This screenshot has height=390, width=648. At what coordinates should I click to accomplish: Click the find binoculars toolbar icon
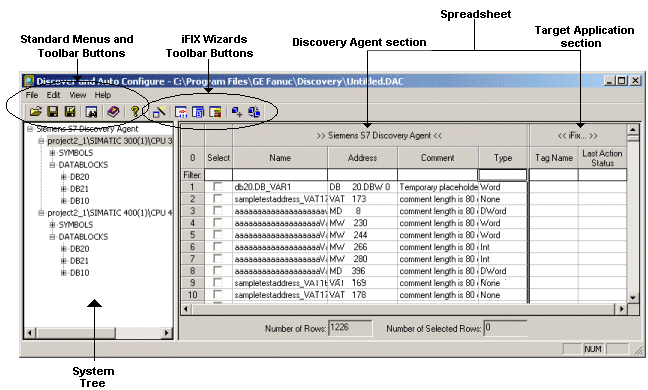pos(91,112)
